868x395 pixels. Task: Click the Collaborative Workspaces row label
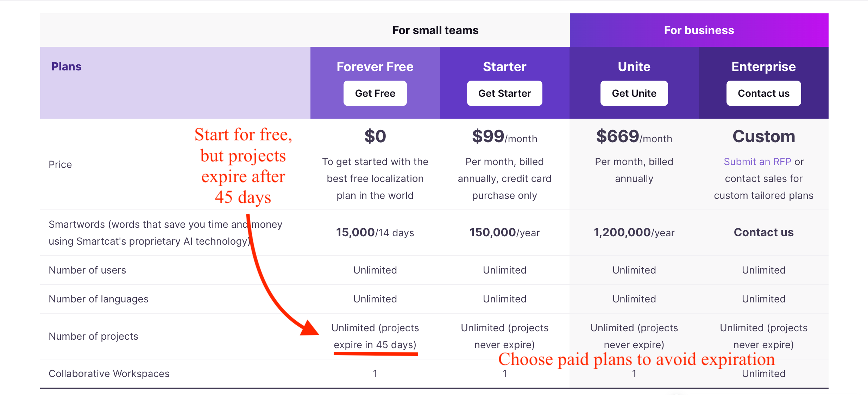(x=109, y=374)
